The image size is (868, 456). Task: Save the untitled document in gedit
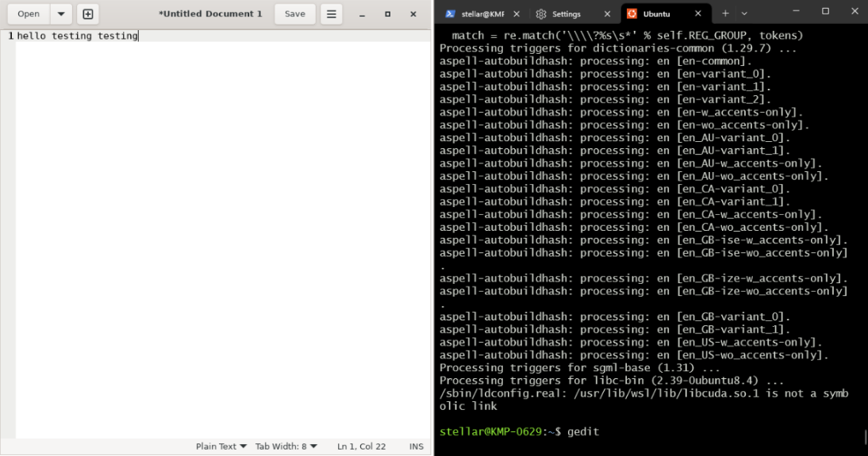coord(294,13)
